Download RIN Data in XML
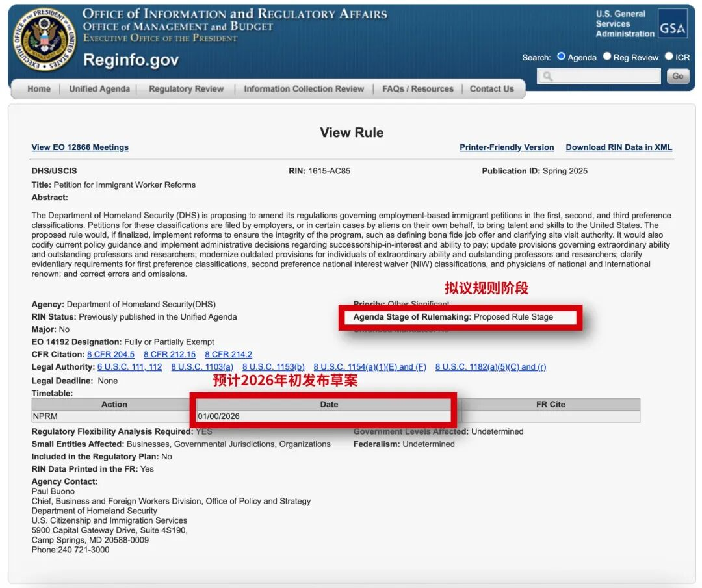 tap(619, 147)
